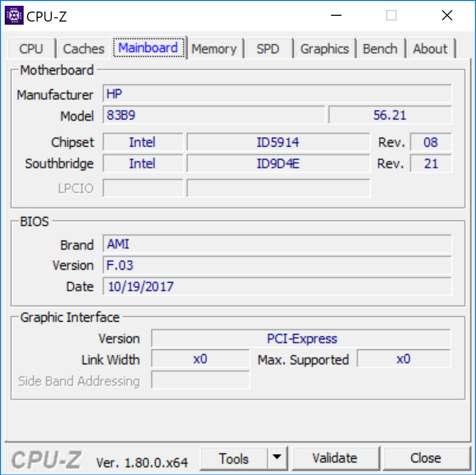Open the Caches tab
Viewport: 476px width, 475px height.
84,49
